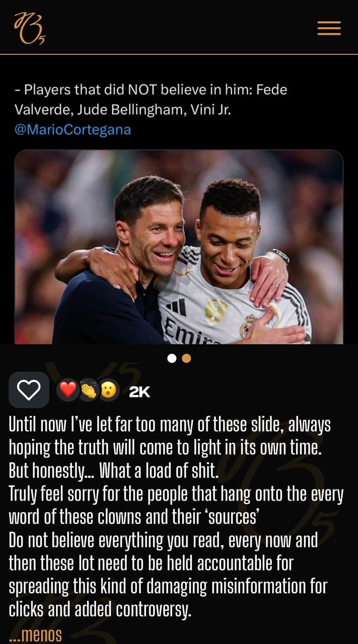Image resolution: width=358 pixels, height=644 pixels.
Task: Click the "But honestly... What a load" line
Action: (x=114, y=470)
